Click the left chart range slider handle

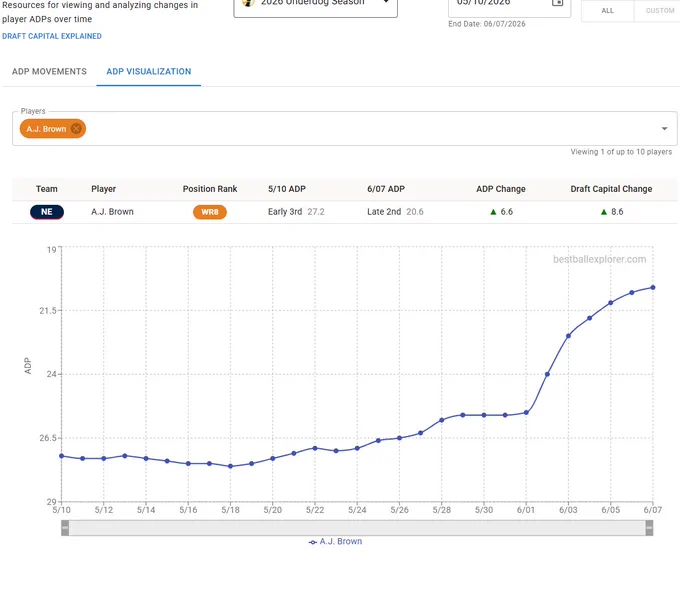[65, 528]
